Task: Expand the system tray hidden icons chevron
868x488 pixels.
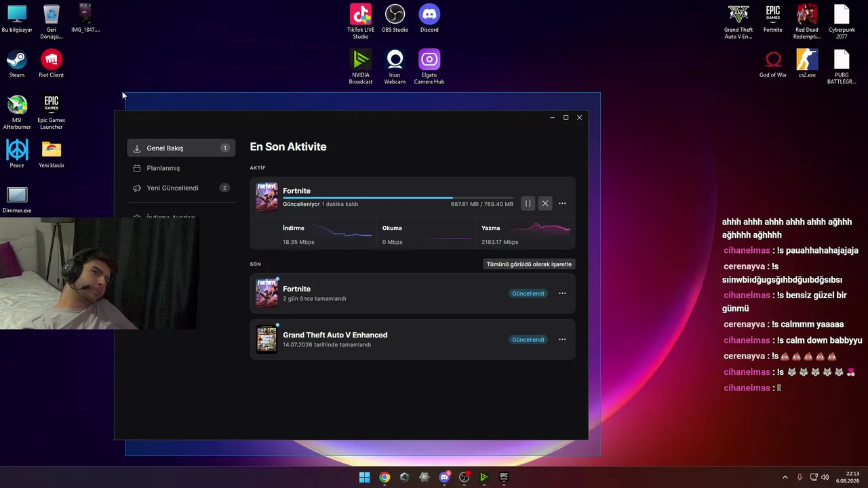Action: [x=785, y=477]
